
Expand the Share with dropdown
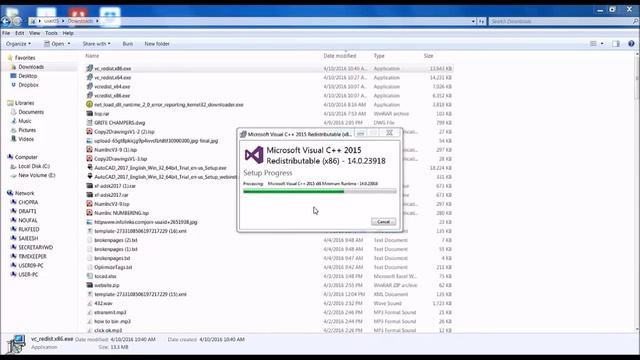(96, 44)
